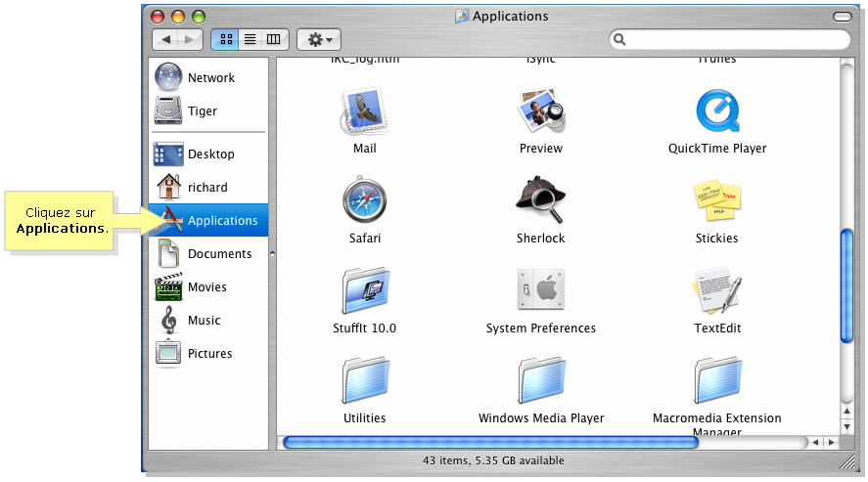This screenshot has width=868, height=482.
Task: Switch to column view
Action: (x=274, y=39)
